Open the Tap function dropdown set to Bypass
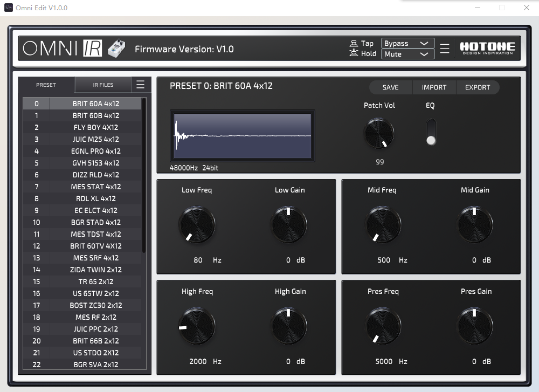Viewport: 539px width, 392px height. [x=407, y=43]
